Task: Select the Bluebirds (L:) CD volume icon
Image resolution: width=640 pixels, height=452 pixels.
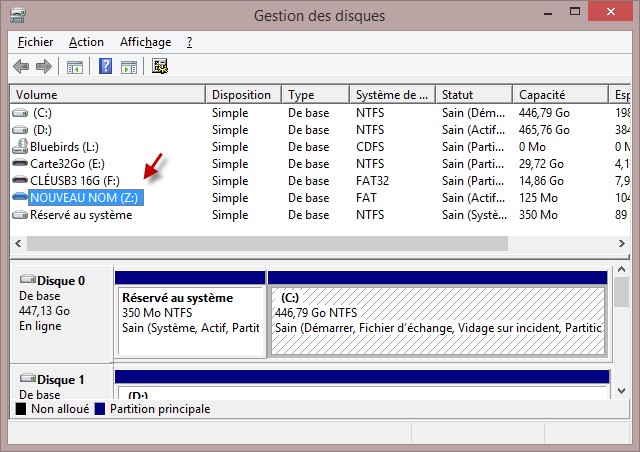Action: coord(20,147)
